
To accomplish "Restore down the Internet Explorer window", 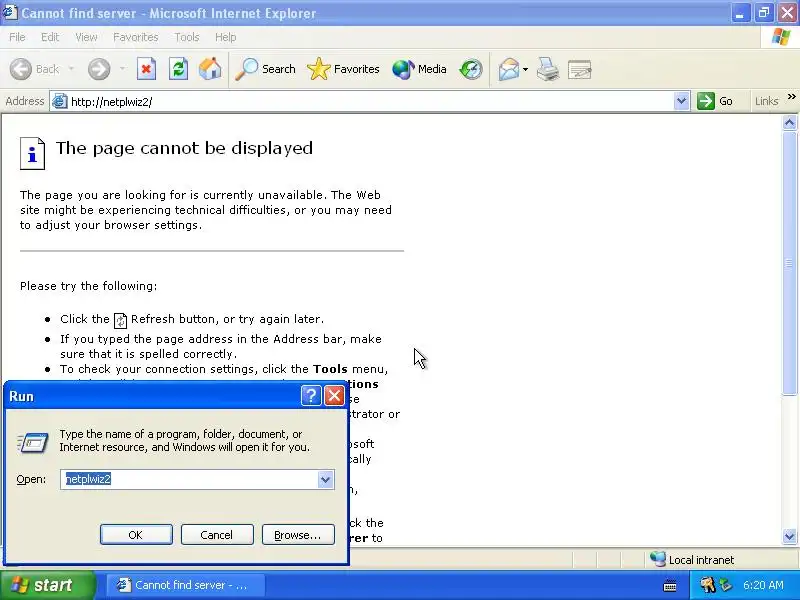I will click(764, 13).
